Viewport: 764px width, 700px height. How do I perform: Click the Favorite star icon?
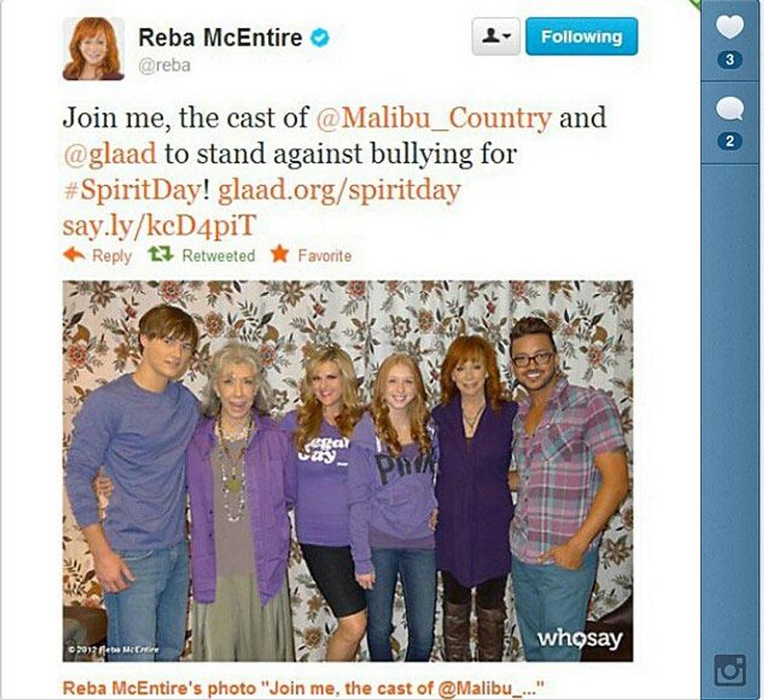tap(280, 254)
